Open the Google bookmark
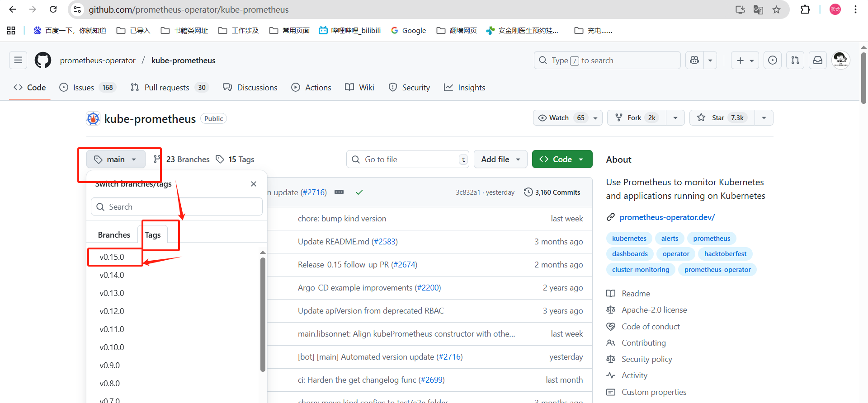The image size is (868, 403). [x=408, y=30]
